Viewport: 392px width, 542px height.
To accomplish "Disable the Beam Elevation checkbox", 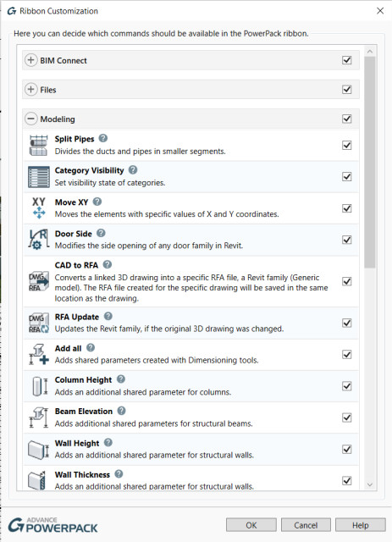I will pyautogui.click(x=347, y=418).
